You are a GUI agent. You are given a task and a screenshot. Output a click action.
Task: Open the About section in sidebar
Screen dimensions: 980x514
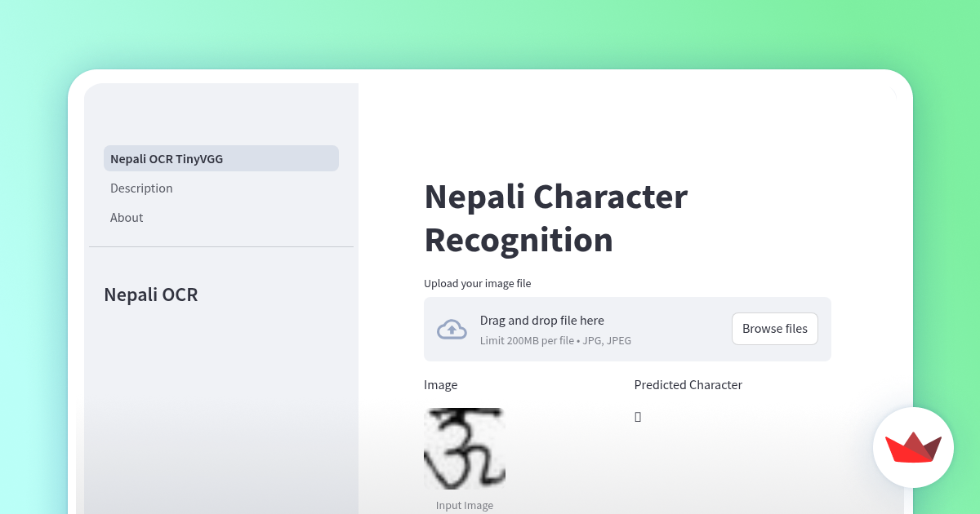tap(127, 217)
